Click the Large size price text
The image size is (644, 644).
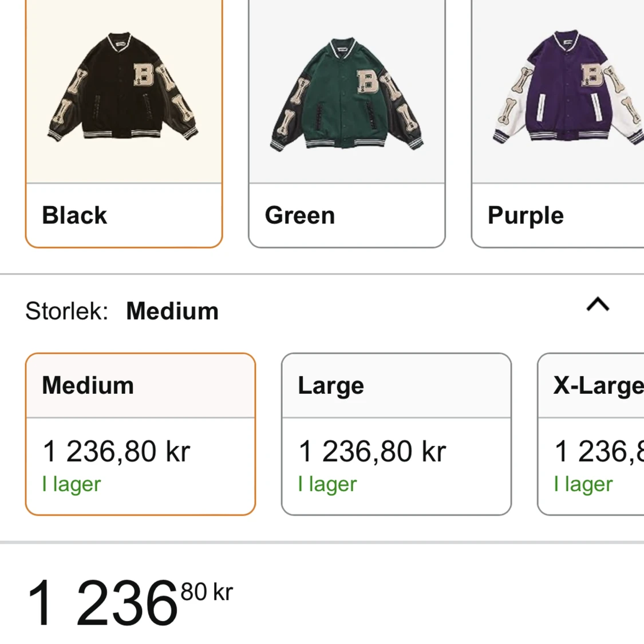tap(372, 451)
